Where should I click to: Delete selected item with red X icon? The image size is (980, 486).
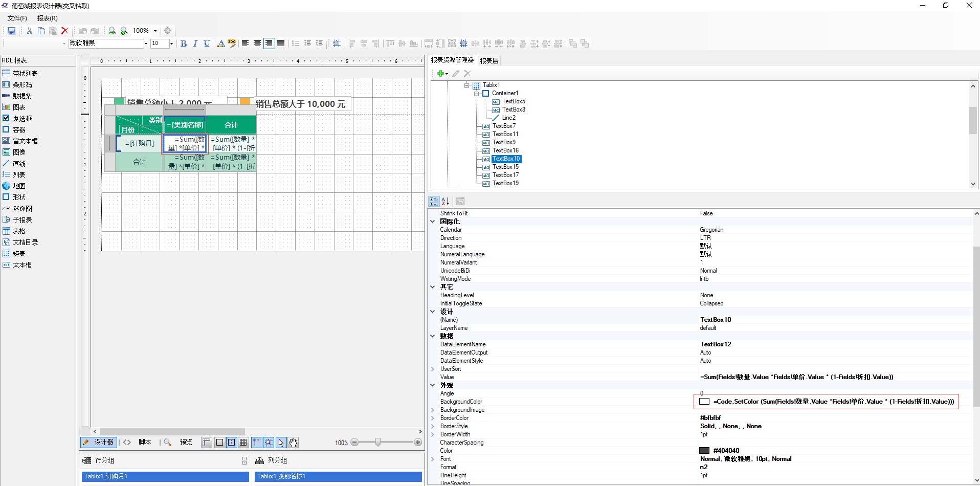click(x=65, y=31)
